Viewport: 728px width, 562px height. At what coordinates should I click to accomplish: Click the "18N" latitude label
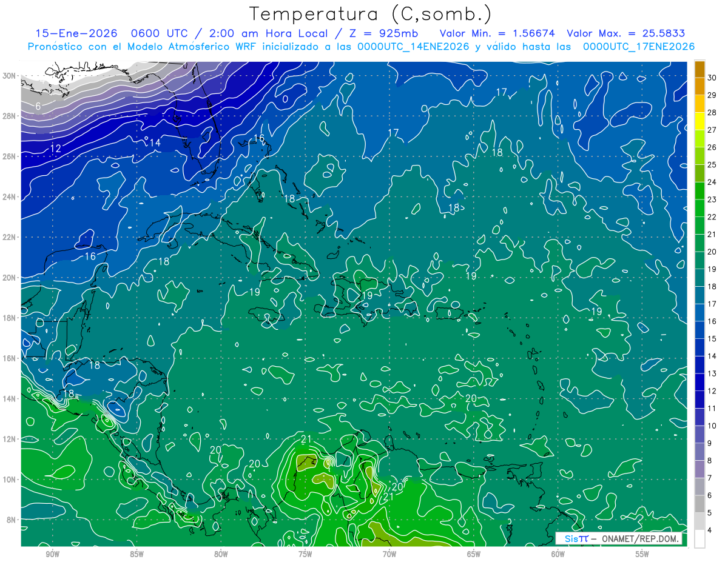(9, 318)
